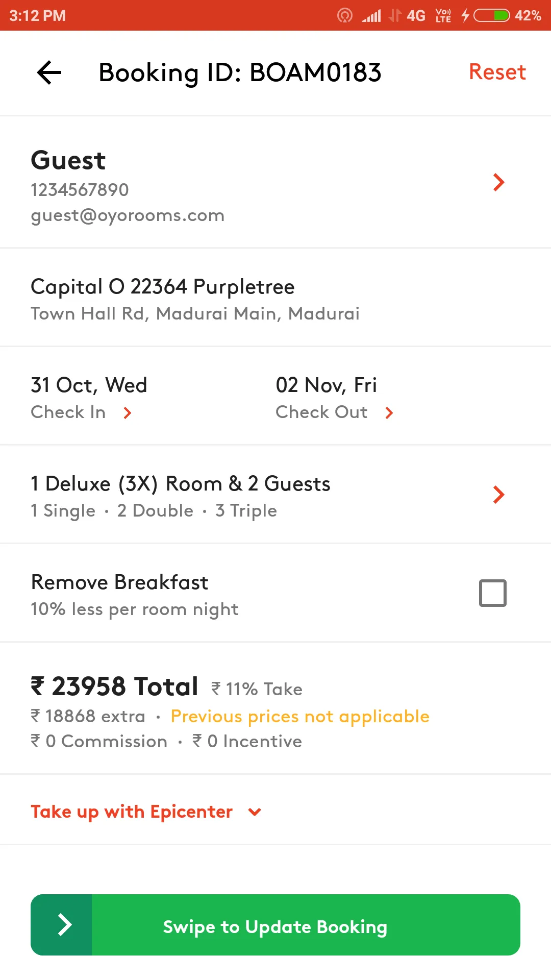Select the 02 Nov, Fri checkout date

tap(327, 385)
